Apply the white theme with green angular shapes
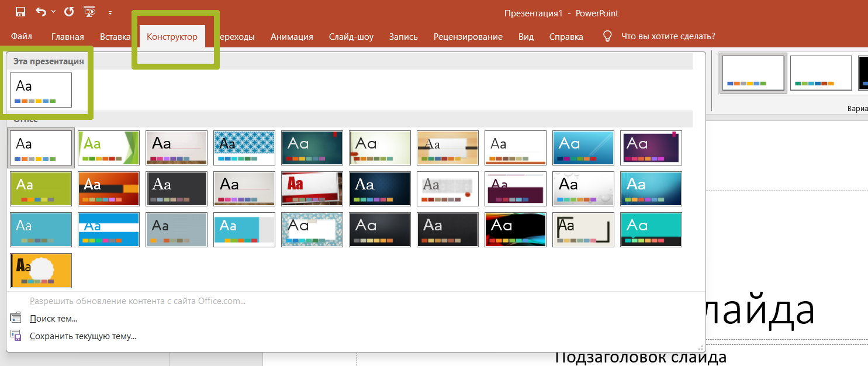Viewport: 868px width, 366px height. coord(109,147)
